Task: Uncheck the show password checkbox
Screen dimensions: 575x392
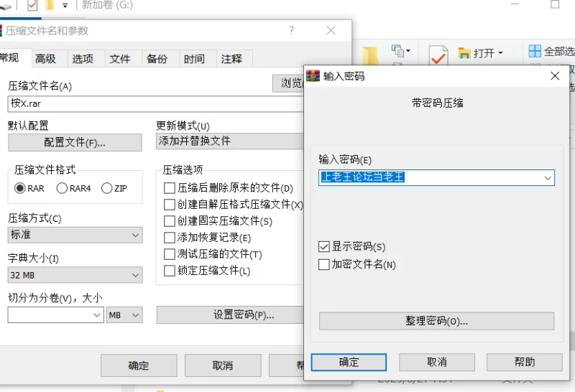Action: click(x=324, y=246)
